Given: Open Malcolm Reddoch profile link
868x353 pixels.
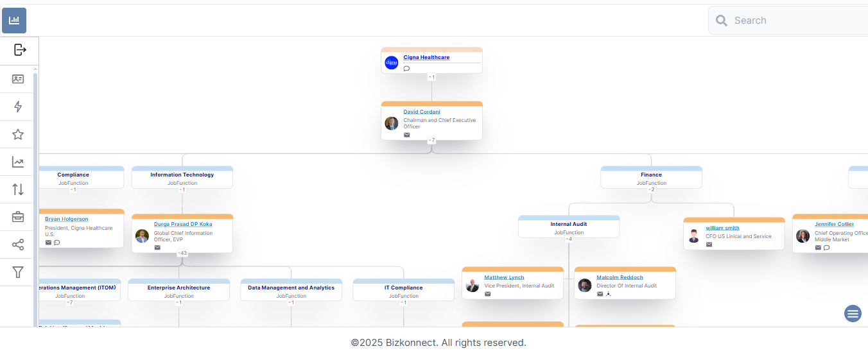Looking at the screenshot, I should 620,277.
